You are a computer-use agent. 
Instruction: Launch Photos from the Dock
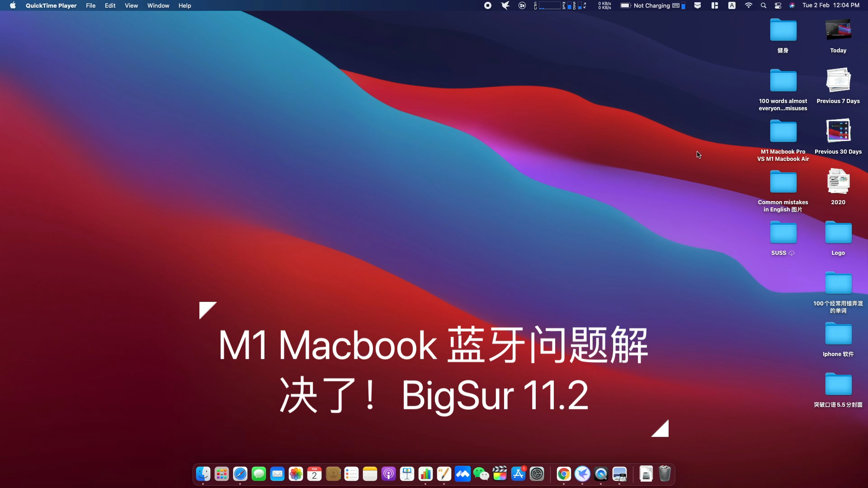(x=296, y=474)
